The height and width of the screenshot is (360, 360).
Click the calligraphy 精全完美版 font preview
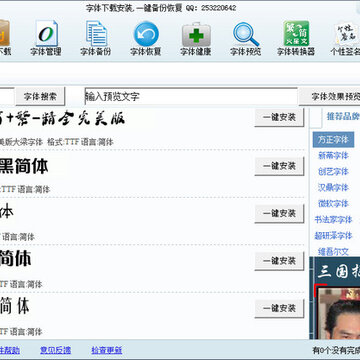pyautogui.click(x=63, y=118)
